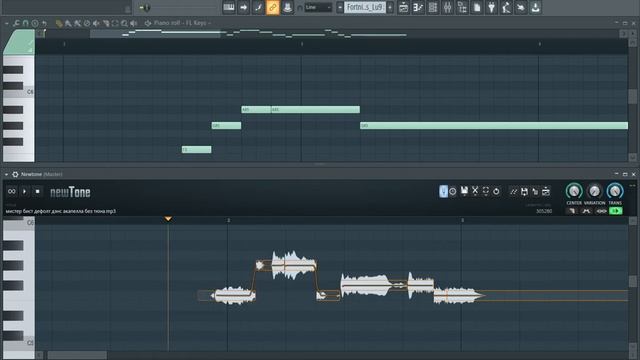
Task: Open the Mixer icon in top toolbar
Action: point(448,7)
